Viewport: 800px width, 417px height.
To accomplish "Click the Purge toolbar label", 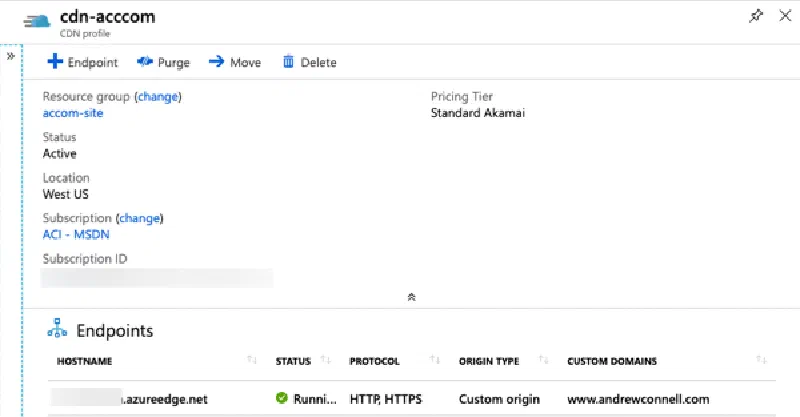I will 173,62.
